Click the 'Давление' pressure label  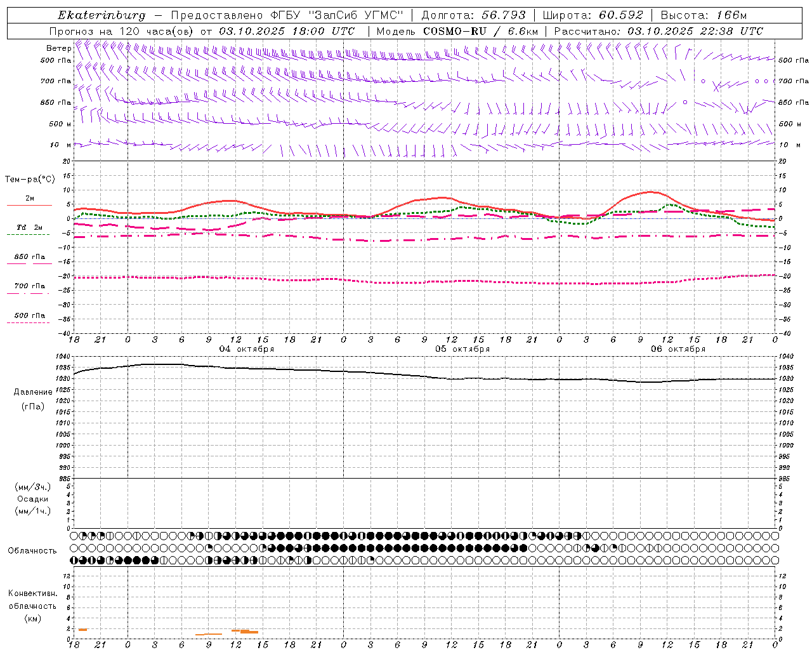click(x=32, y=392)
